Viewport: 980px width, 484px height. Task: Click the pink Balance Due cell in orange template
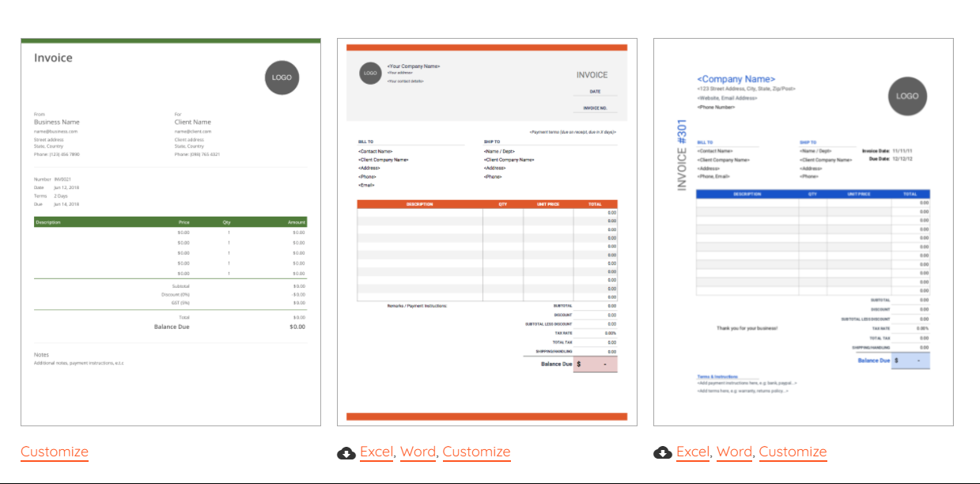tap(595, 364)
